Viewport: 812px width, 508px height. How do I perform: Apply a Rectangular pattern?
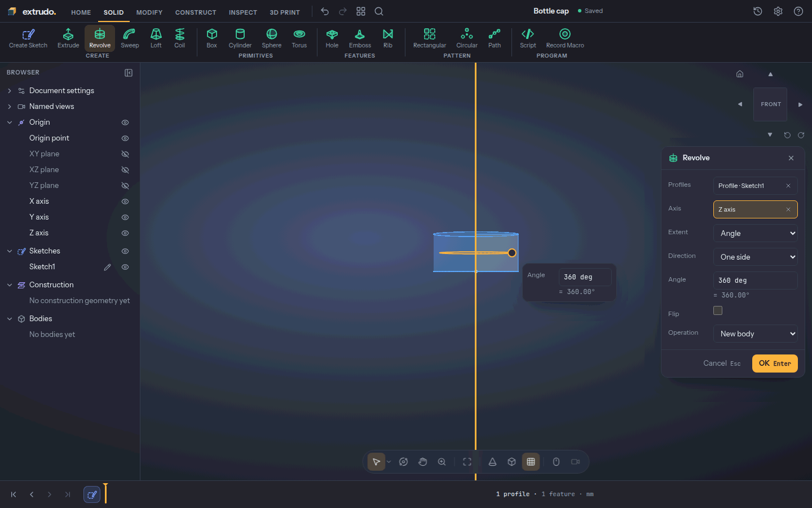coord(430,38)
